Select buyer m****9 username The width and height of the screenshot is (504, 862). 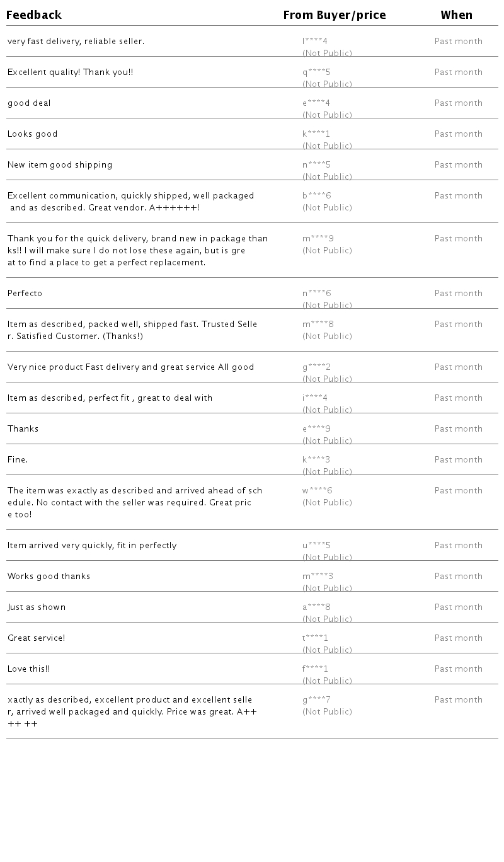click(318, 239)
